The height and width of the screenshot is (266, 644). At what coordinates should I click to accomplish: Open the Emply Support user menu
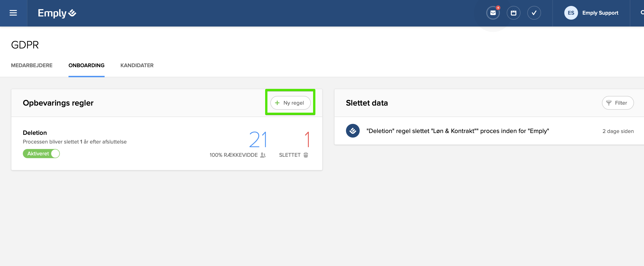click(x=600, y=13)
